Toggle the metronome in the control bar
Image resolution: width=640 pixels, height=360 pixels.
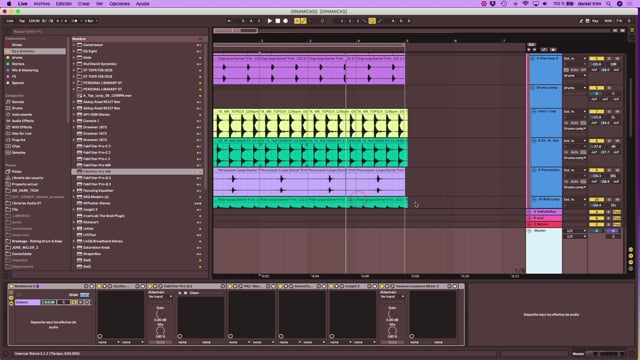[x=76, y=21]
